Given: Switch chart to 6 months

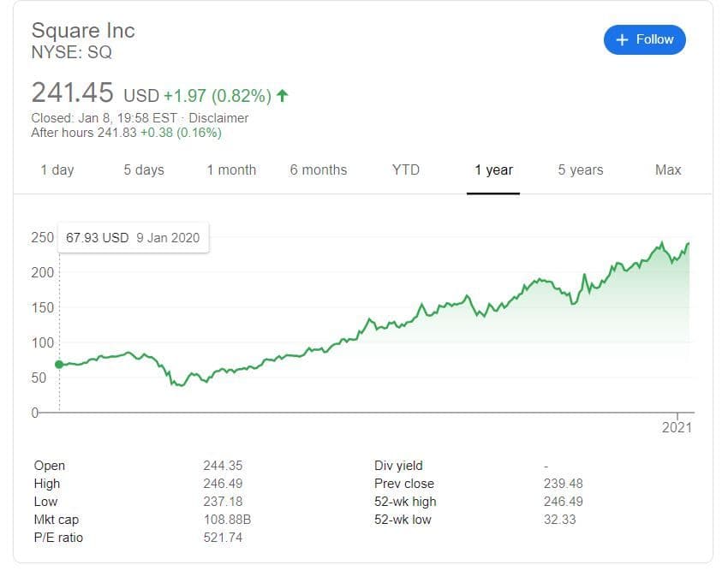Looking at the screenshot, I should click(319, 170).
